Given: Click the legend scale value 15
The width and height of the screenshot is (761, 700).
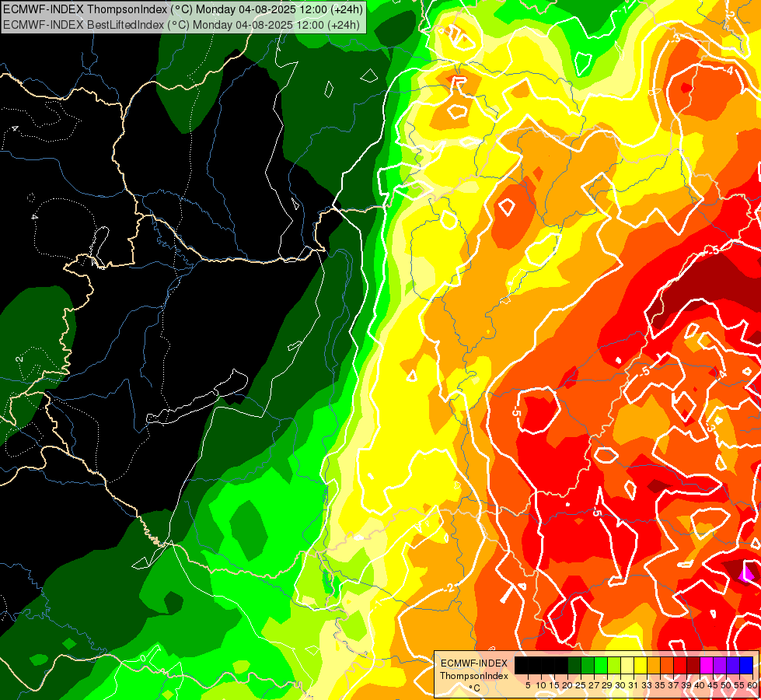Looking at the screenshot, I should click(x=555, y=685).
